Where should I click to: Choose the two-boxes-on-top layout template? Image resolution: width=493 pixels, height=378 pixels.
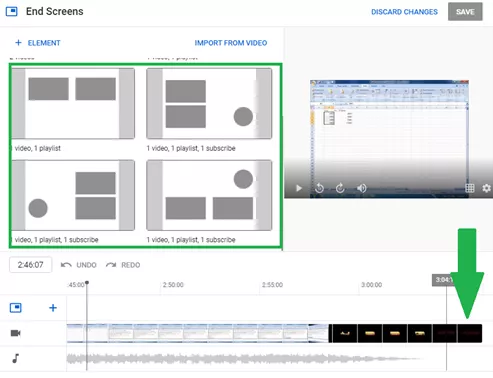73,103
